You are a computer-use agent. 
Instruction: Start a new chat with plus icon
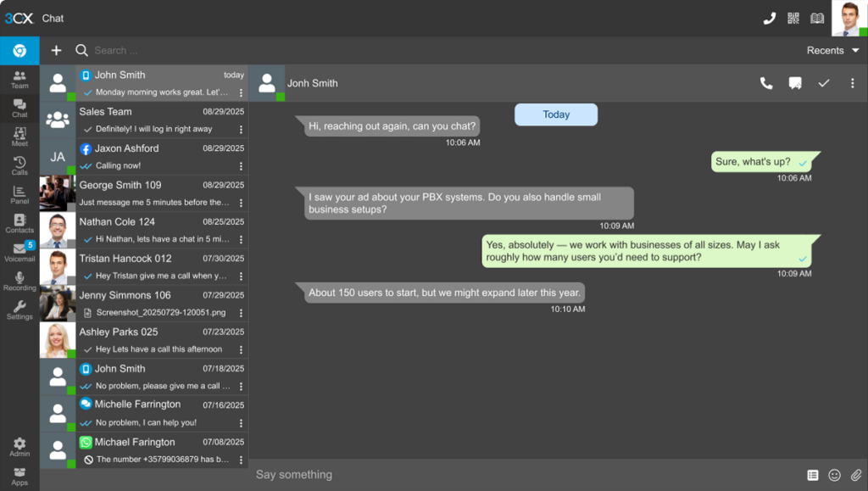[x=57, y=51]
